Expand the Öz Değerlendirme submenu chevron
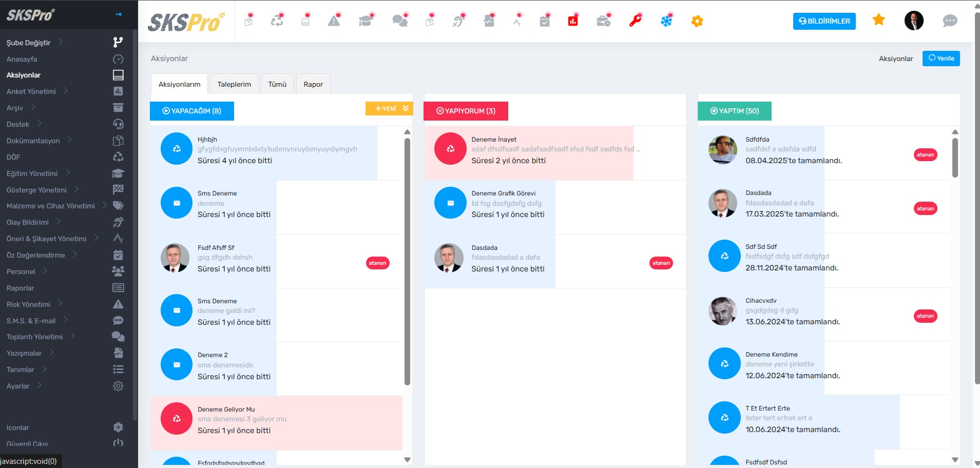Viewport: 980px width, 468px height. pyautogui.click(x=75, y=255)
